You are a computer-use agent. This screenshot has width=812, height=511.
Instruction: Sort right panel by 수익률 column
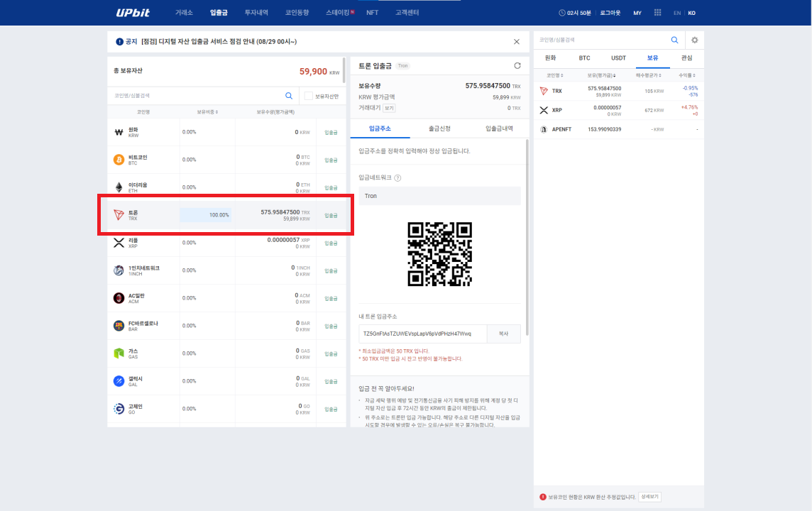[686, 76]
